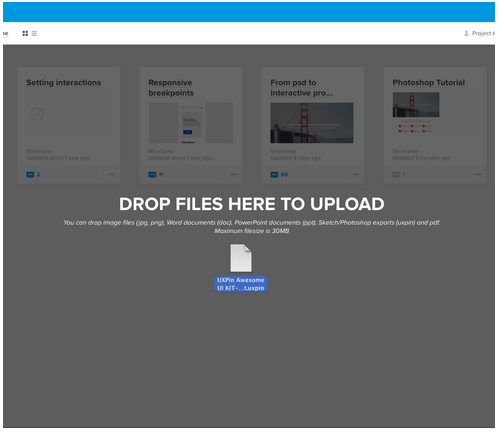Click the Project team person icon
The image size is (499, 431).
pyautogui.click(x=466, y=33)
